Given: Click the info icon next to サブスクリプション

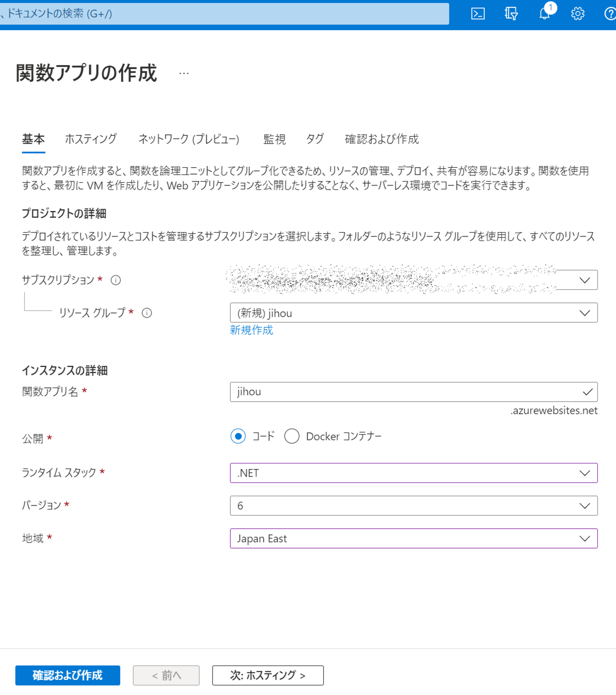Looking at the screenshot, I should 116,280.
